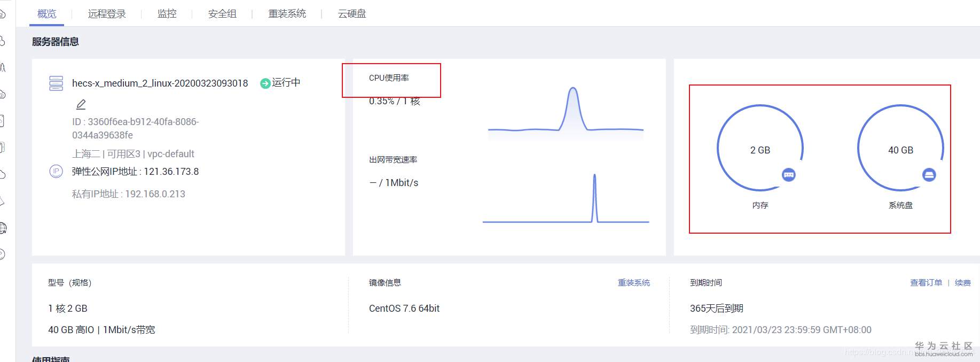Image resolution: width=980 pixels, height=362 pixels.
Task: Click the 到期时间 header label
Action: 706,282
